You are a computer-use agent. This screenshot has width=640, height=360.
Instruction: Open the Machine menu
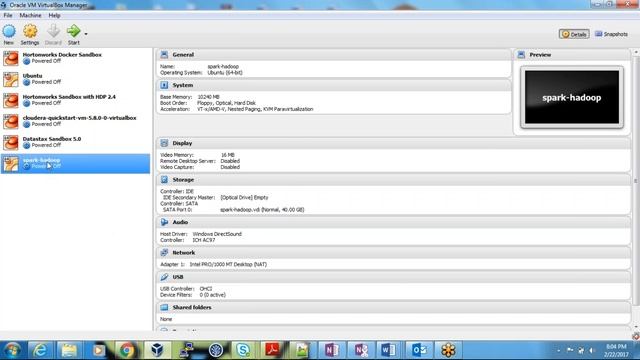coord(30,16)
